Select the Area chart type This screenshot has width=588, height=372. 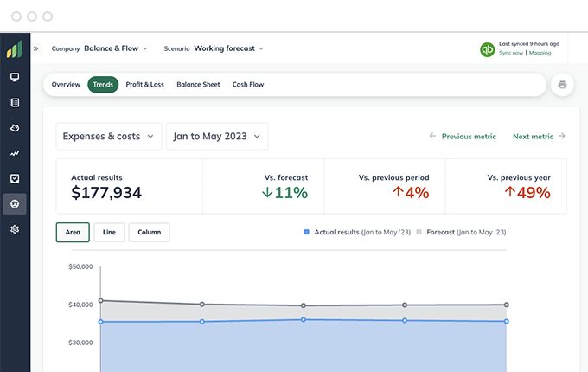tap(73, 232)
